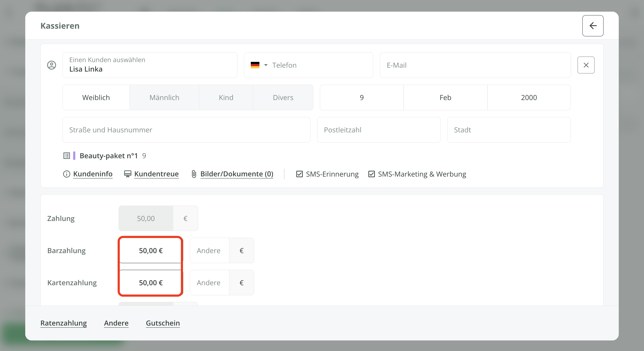Select the Kind gender tab
The height and width of the screenshot is (351, 644).
[x=226, y=97]
